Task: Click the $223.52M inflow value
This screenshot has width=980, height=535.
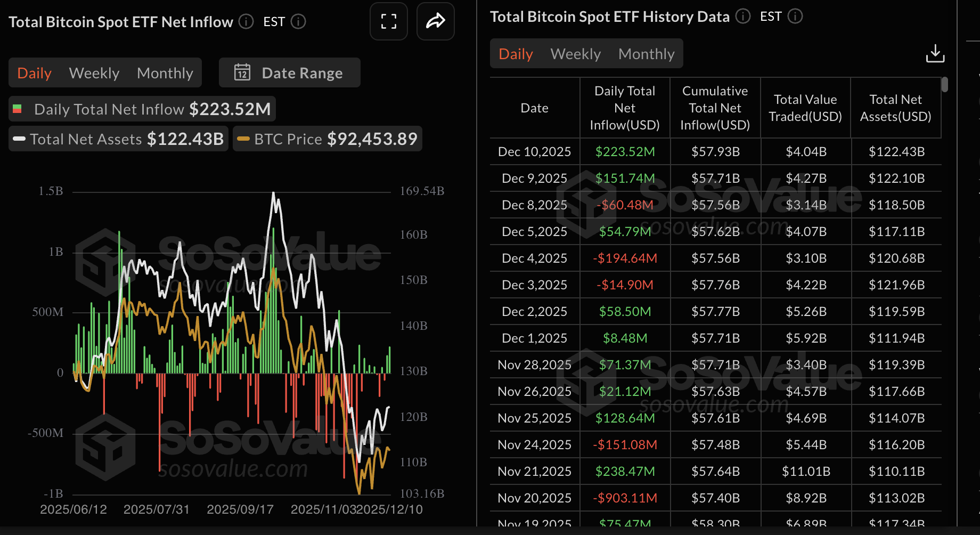Action: pyautogui.click(x=624, y=151)
